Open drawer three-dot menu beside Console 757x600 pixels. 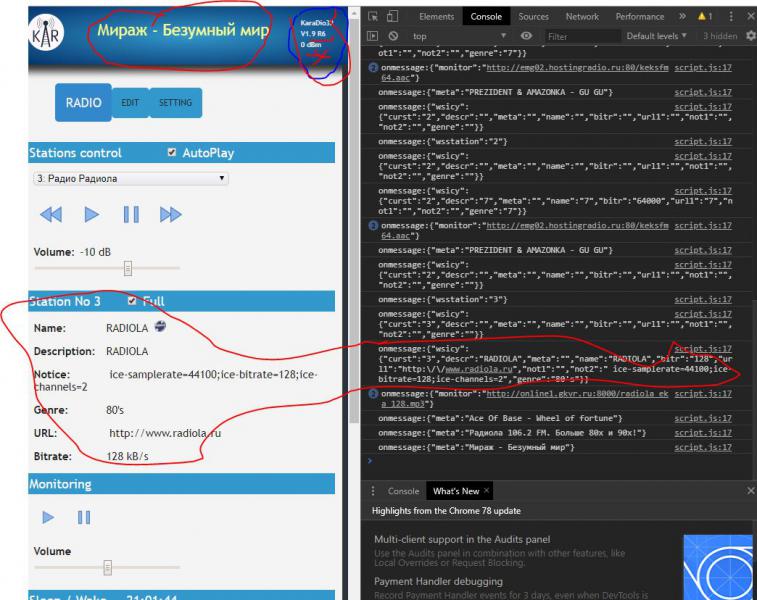click(373, 491)
